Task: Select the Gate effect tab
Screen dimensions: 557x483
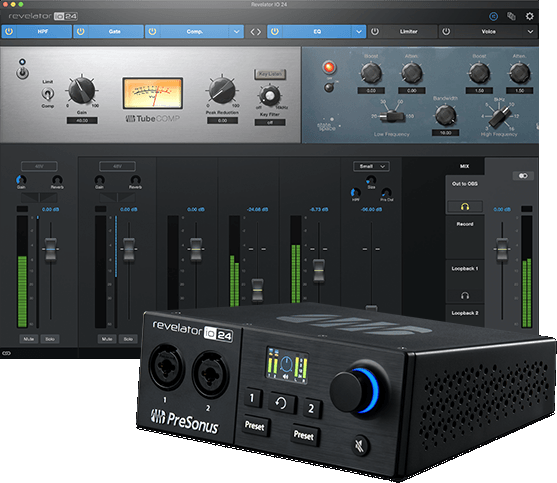Action: (x=114, y=32)
